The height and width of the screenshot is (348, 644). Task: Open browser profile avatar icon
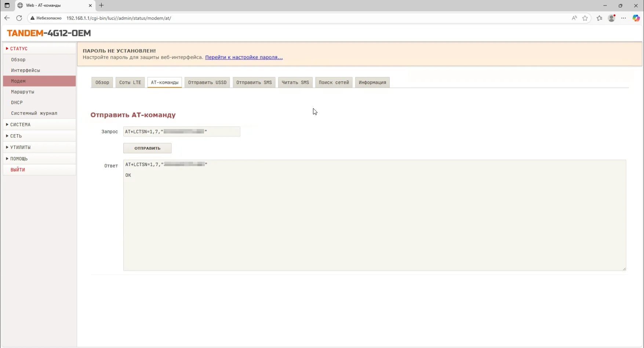click(611, 18)
